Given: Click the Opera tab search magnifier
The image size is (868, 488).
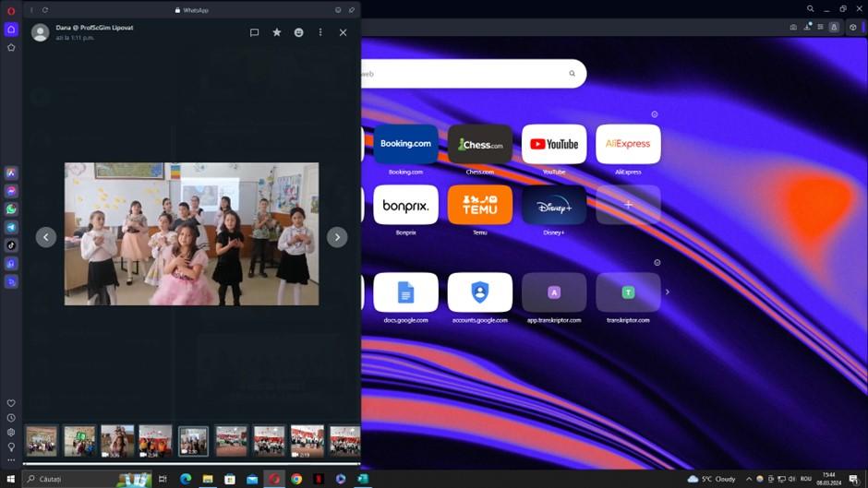Looking at the screenshot, I should (811, 9).
